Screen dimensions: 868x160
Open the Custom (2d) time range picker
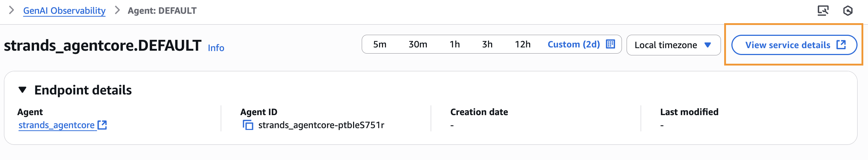click(x=581, y=44)
